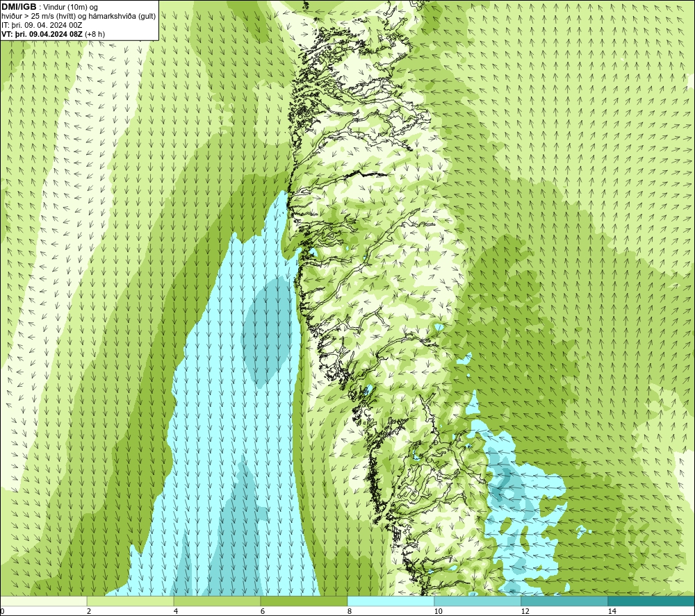Click the above 14 m/s dark teal swatch

[x=652, y=601]
